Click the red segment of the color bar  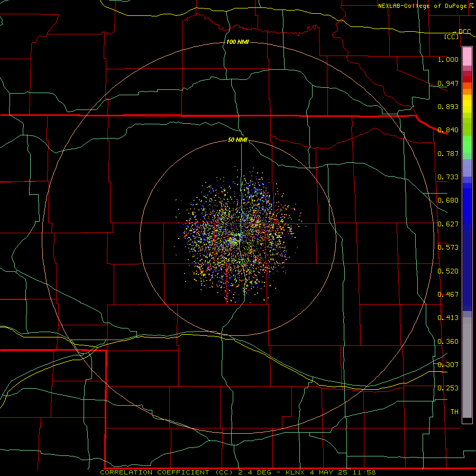(x=467, y=79)
